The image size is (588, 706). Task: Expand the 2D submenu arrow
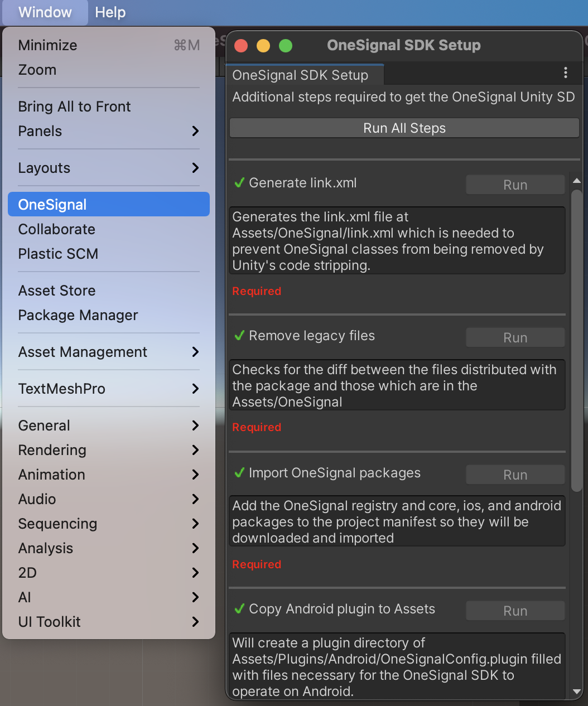(x=195, y=573)
